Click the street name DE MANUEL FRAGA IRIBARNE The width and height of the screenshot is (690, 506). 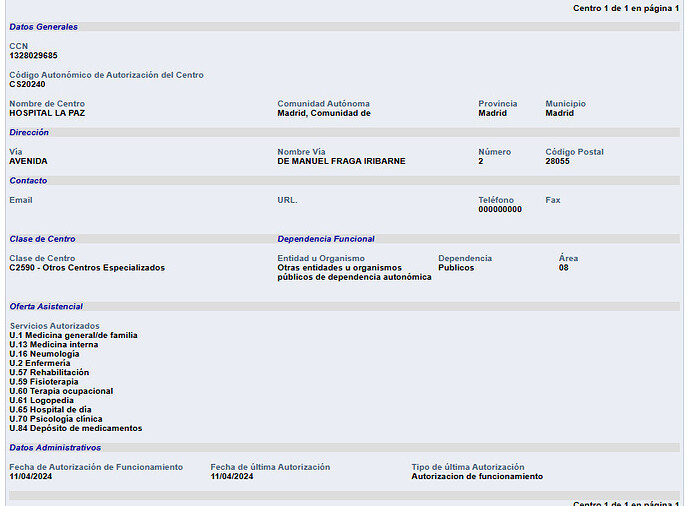tap(341, 162)
